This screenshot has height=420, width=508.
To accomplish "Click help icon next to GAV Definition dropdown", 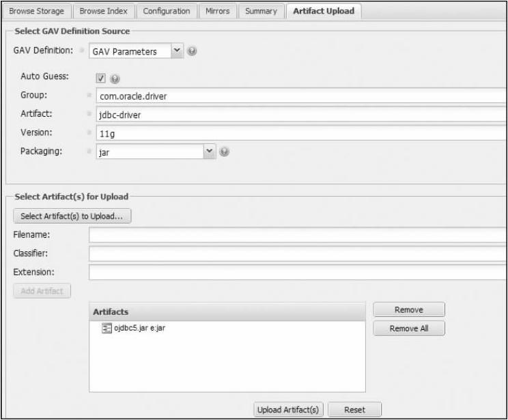I will point(193,51).
